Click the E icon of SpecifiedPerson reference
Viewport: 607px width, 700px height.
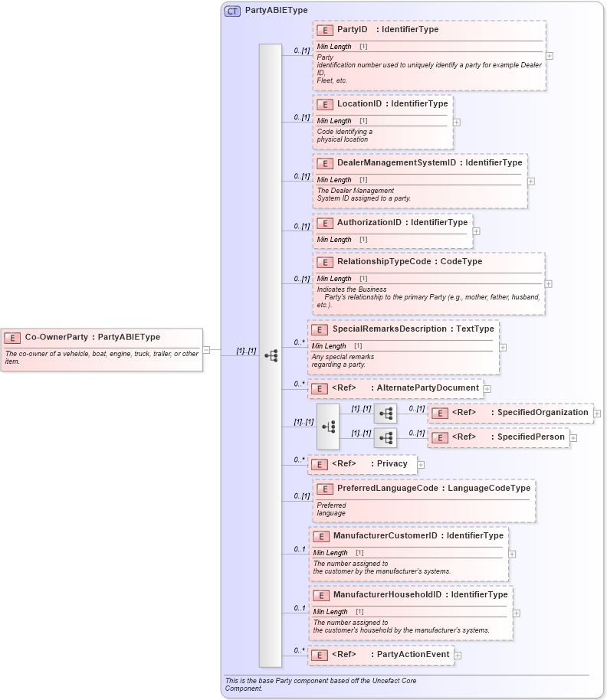440,438
